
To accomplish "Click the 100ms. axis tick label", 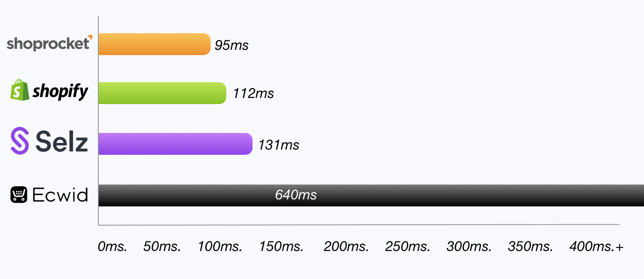I will tap(220, 247).
